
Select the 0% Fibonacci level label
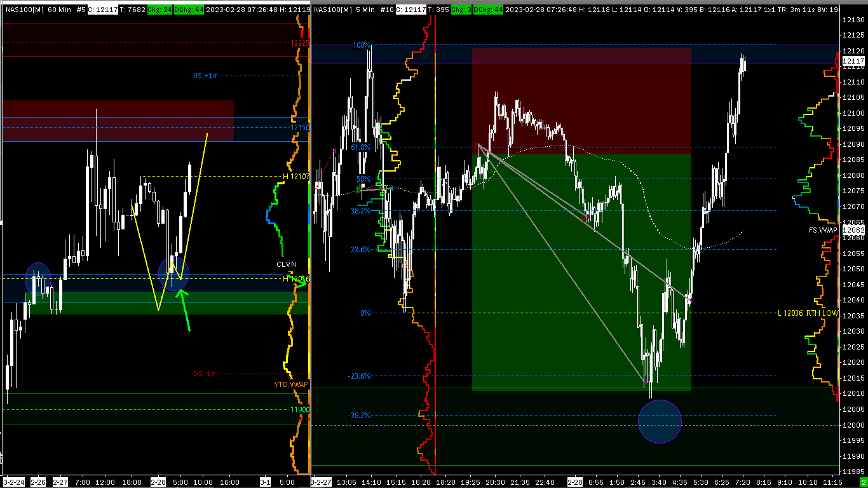tap(365, 313)
